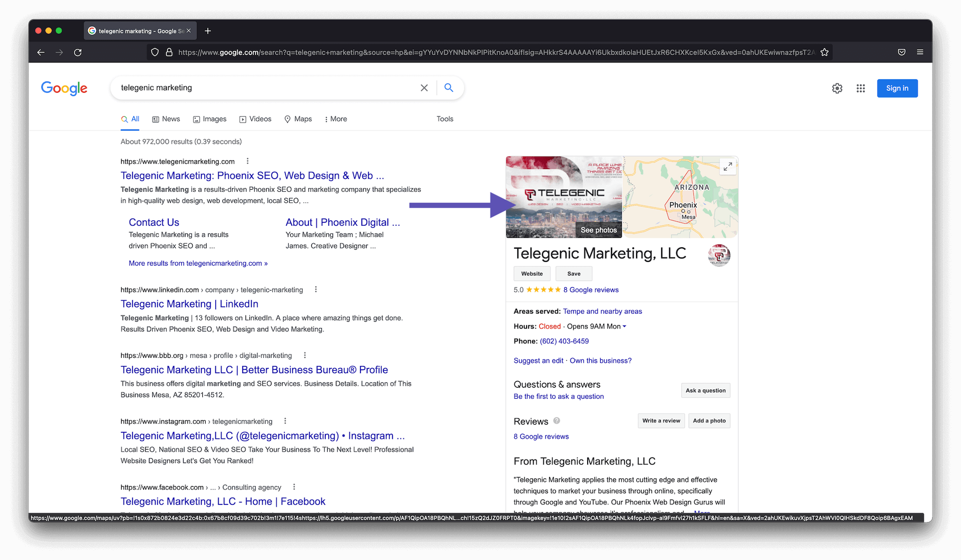Open Google settings gear icon
The height and width of the screenshot is (560, 961).
[x=837, y=88]
